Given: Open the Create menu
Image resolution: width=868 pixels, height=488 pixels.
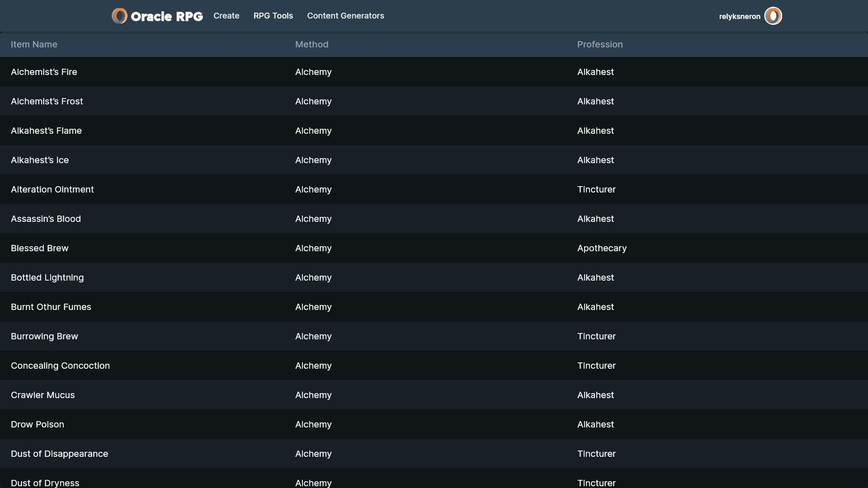Looking at the screenshot, I should pyautogui.click(x=226, y=16).
